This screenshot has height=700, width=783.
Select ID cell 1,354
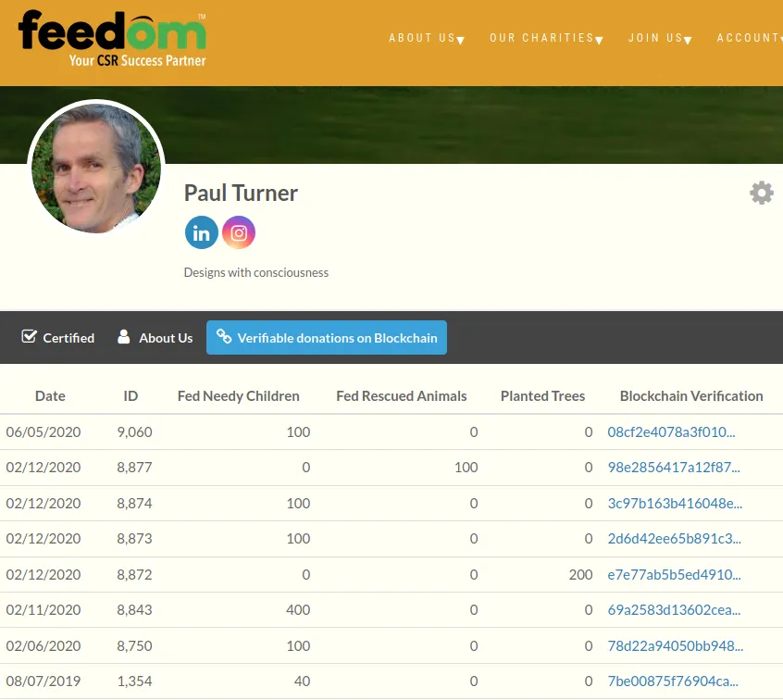coord(134,681)
